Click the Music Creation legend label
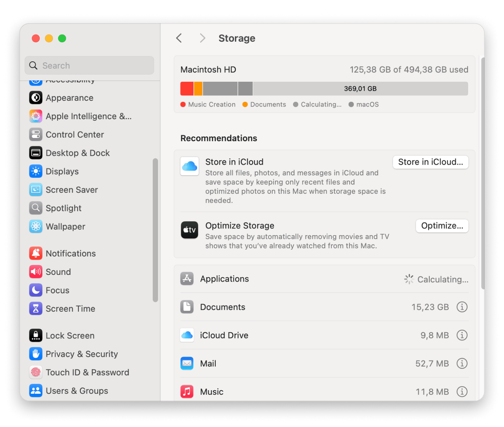This screenshot has height=427, width=504. click(212, 104)
